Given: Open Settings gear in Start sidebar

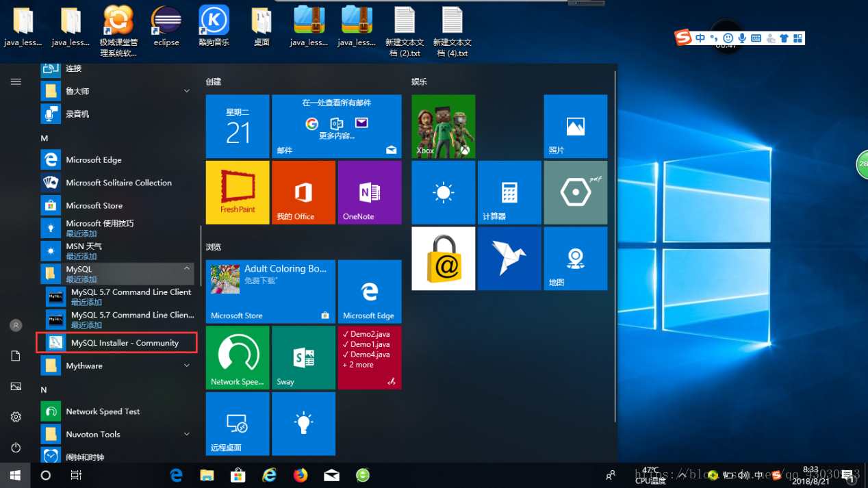Looking at the screenshot, I should [16, 417].
